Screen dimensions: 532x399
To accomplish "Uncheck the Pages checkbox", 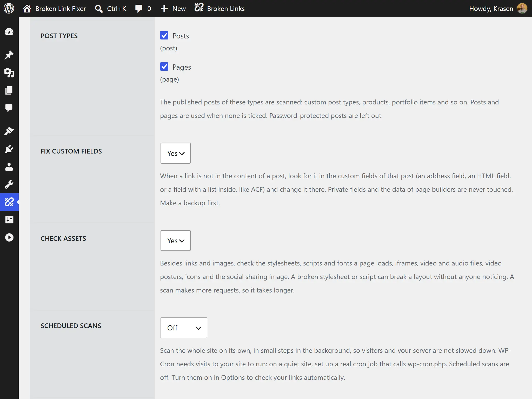I will click(x=164, y=66).
